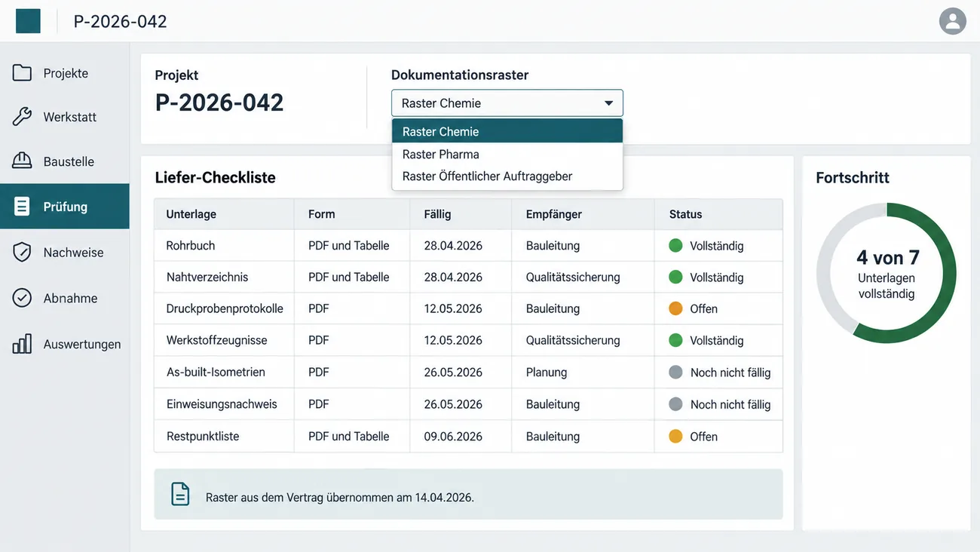Go to Werkstatt in the sidebar
The height and width of the screenshot is (552, 980).
coord(65,117)
